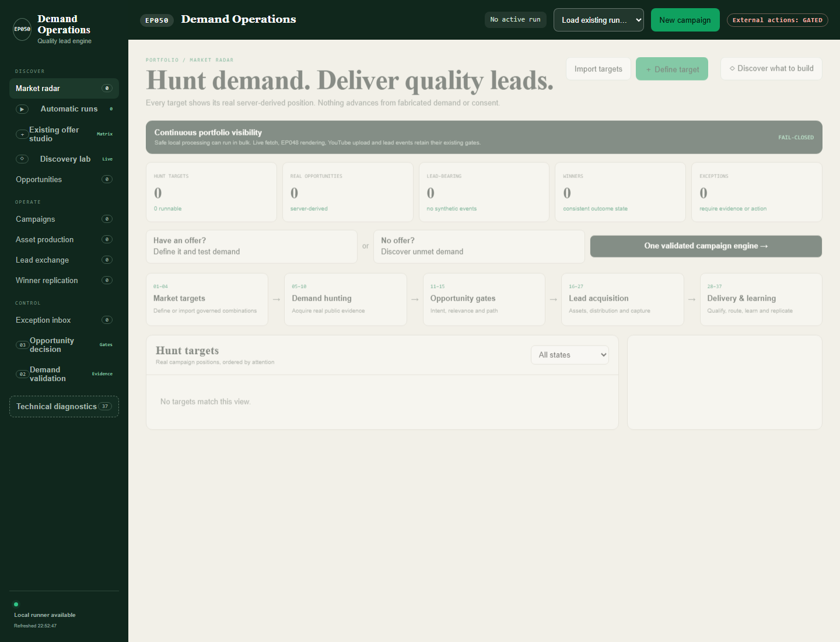The width and height of the screenshot is (840, 642).
Task: Open the Opportunity gates 11-15 stage card
Action: point(484,299)
